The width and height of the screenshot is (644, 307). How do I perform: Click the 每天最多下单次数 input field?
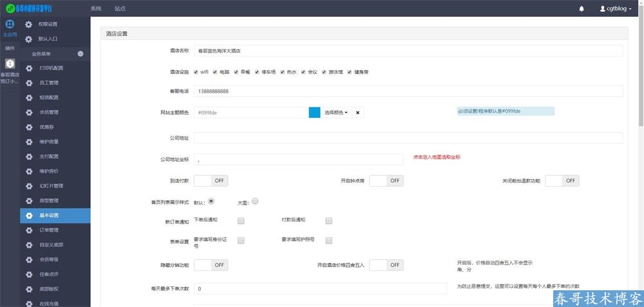(320, 288)
